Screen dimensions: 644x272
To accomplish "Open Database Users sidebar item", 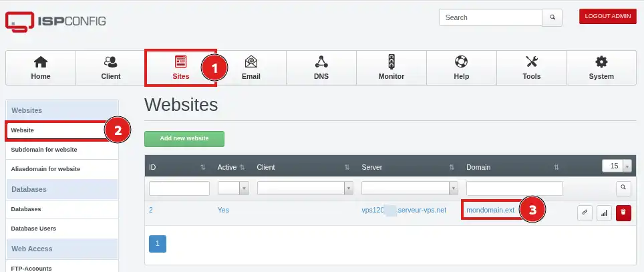I will [62, 228].
